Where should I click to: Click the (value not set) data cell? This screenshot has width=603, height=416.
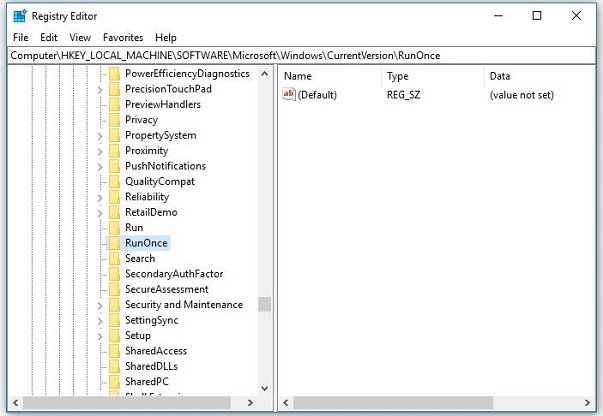[521, 95]
